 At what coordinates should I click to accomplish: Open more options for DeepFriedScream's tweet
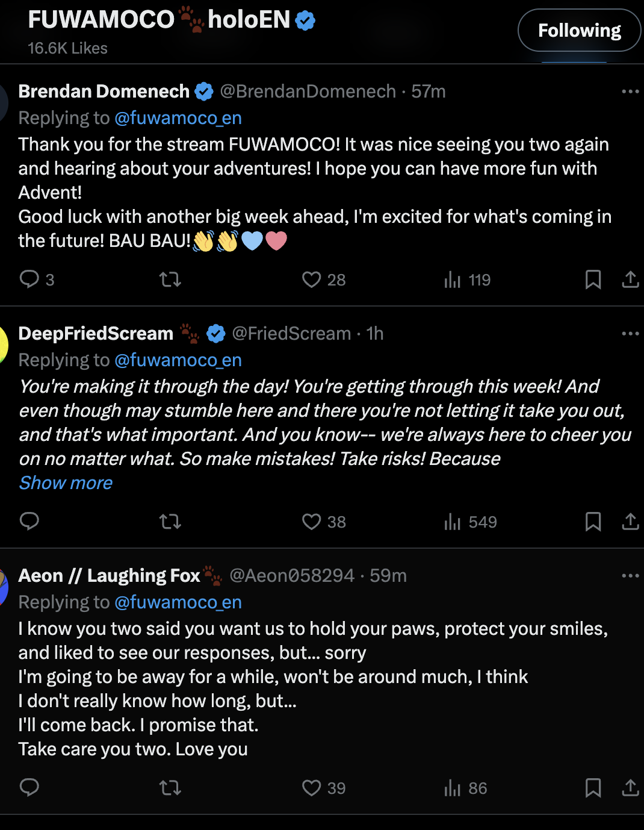pos(630,334)
